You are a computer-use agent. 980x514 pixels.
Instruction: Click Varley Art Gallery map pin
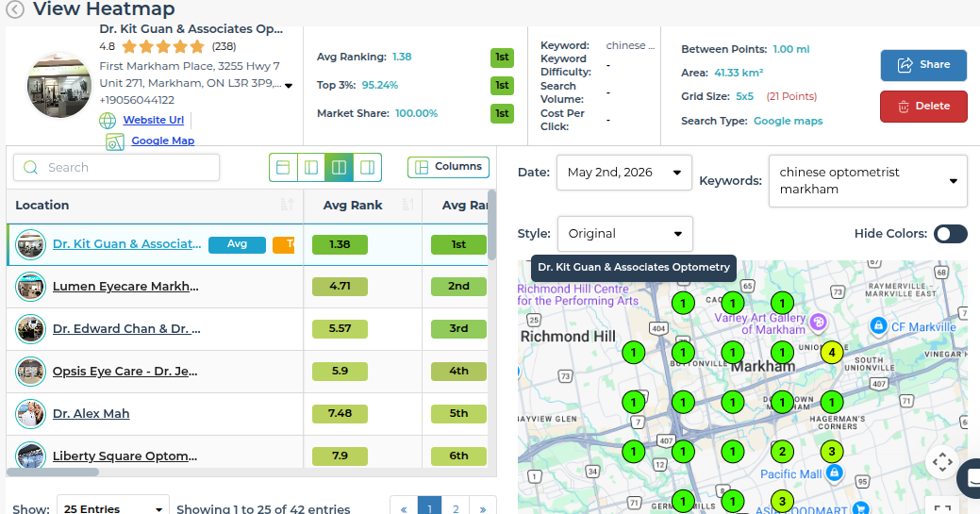click(818, 322)
